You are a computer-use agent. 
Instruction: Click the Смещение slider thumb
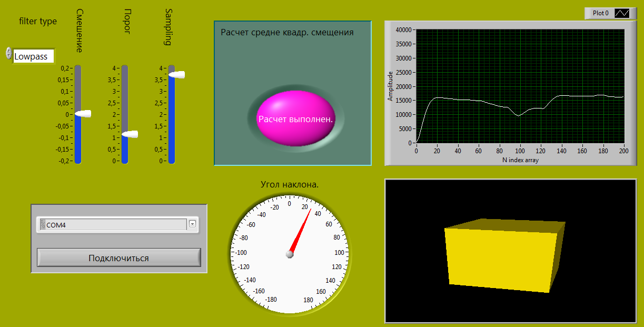(x=83, y=114)
